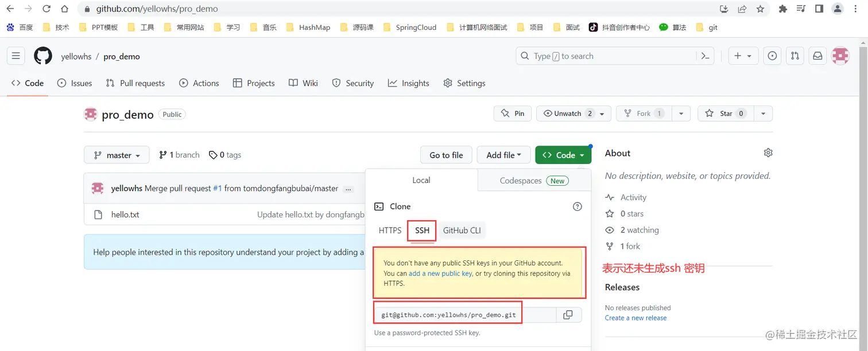Open 算法 bookmark
Screen dimensions: 868x351
tap(673, 27)
